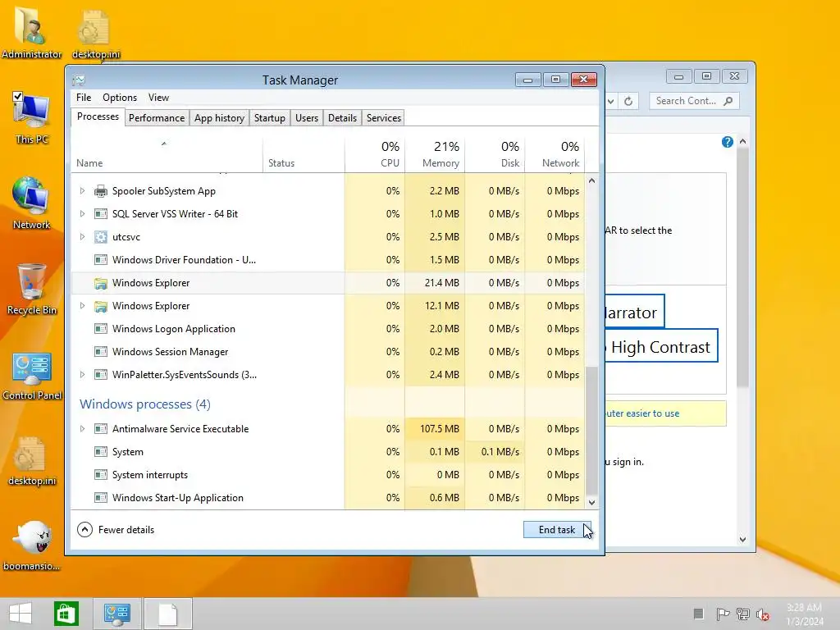Open the Store app on taskbar
The height and width of the screenshot is (630, 840).
66,614
